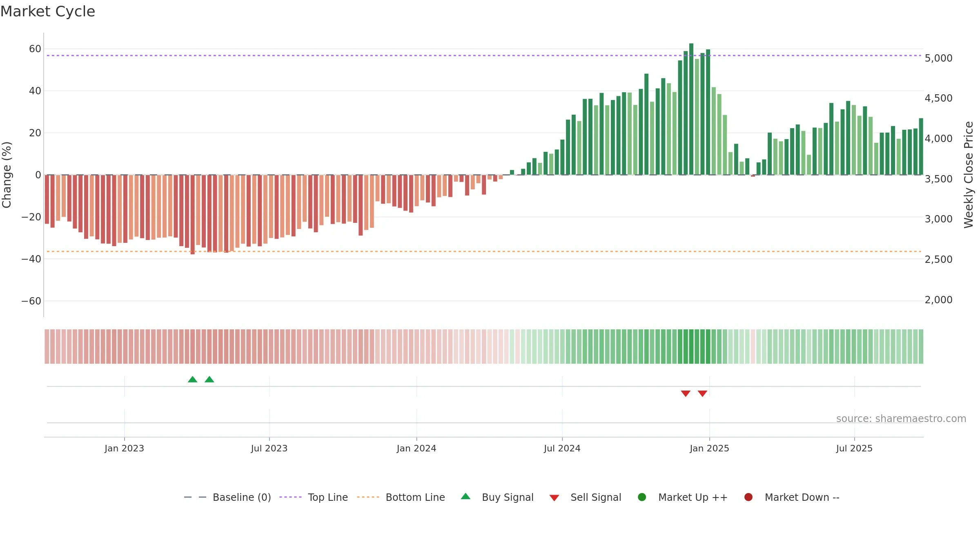Click the Market Down -- red dot
Viewport: 980px width, 551px height.
tap(748, 497)
